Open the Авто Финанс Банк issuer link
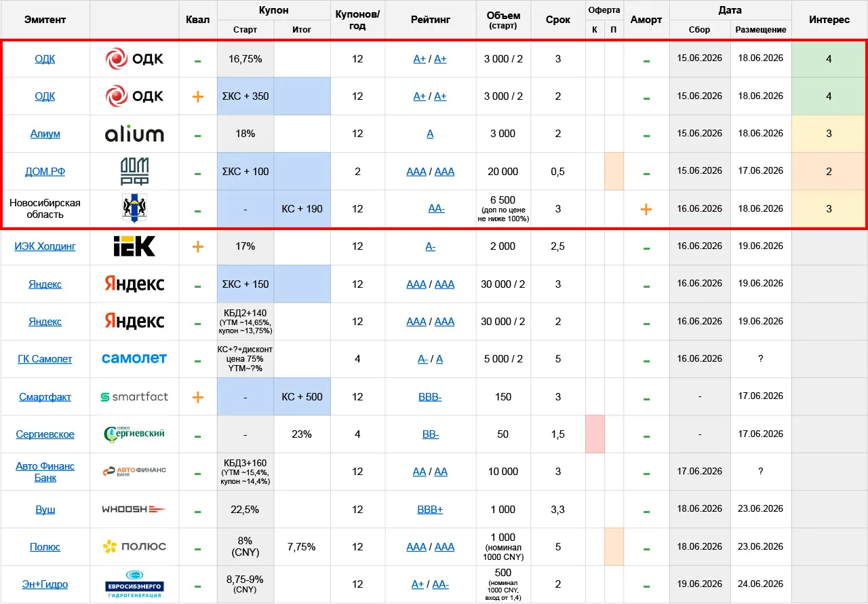The image size is (868, 604). click(x=45, y=472)
